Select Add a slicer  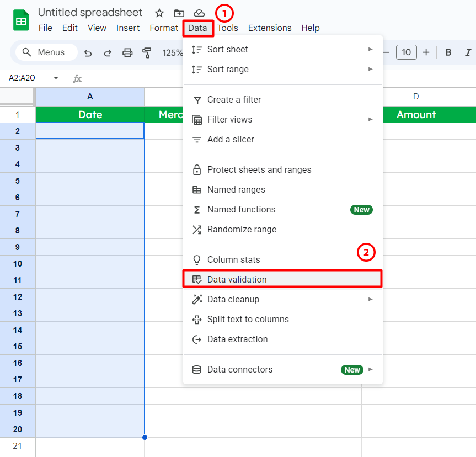click(x=282, y=139)
